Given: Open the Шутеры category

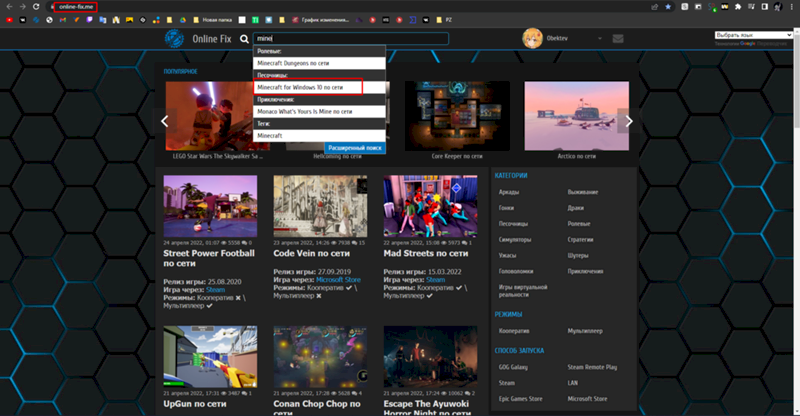Looking at the screenshot, I should point(578,255).
